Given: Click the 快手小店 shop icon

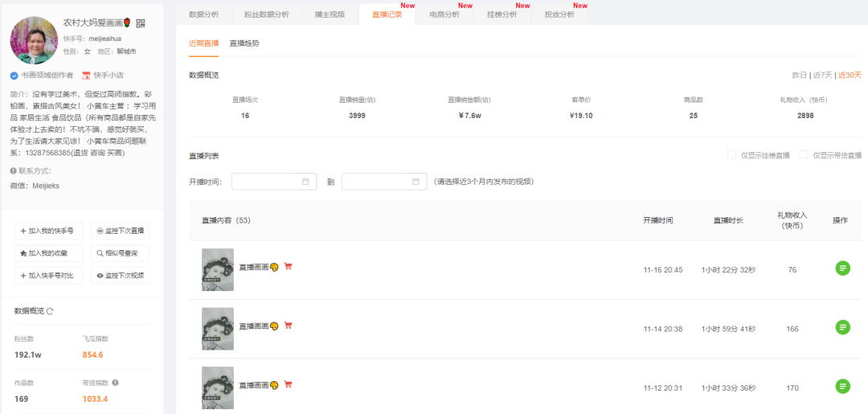Looking at the screenshot, I should [x=86, y=76].
